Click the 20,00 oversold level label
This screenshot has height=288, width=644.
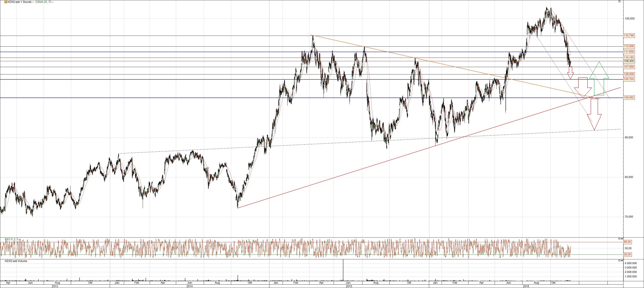tap(627, 254)
